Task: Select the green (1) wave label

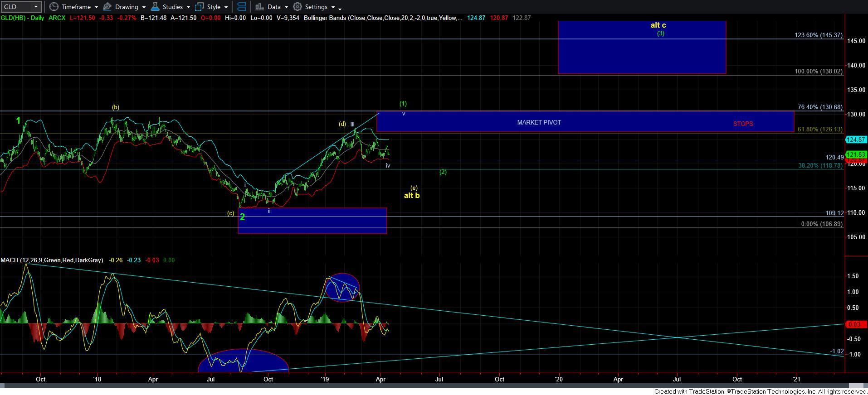Action: click(x=403, y=103)
